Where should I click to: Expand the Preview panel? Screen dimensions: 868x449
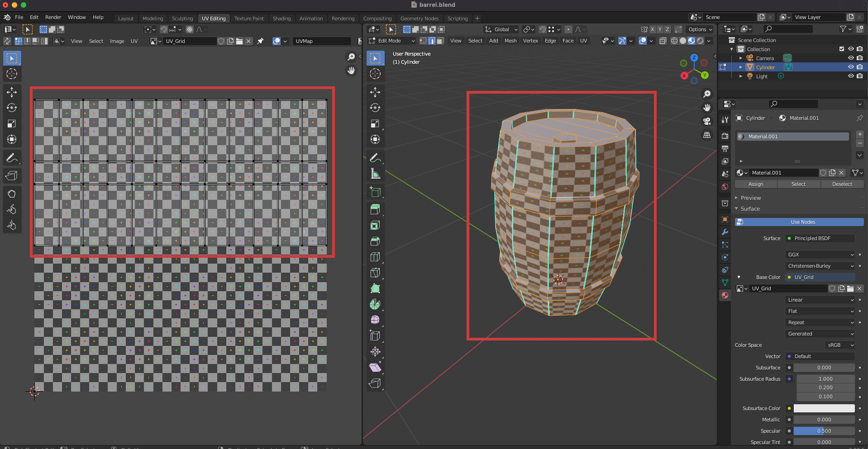pos(750,198)
